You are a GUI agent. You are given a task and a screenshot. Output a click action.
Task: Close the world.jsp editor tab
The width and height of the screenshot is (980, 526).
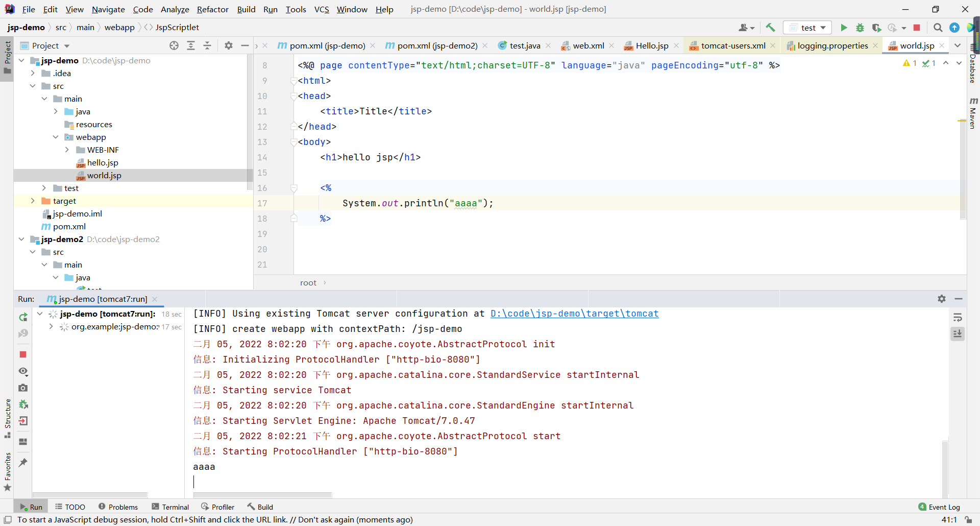pyautogui.click(x=942, y=45)
